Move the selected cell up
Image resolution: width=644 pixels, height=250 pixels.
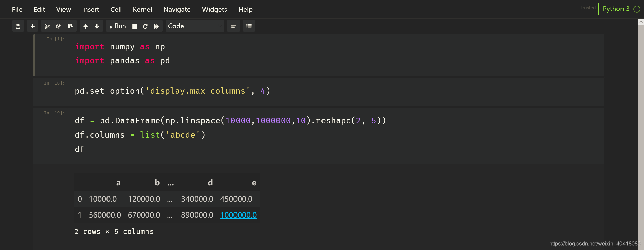pyautogui.click(x=86, y=26)
